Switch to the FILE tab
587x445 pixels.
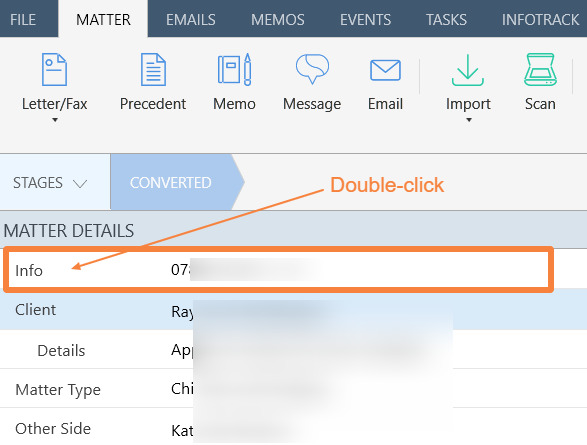click(23, 19)
